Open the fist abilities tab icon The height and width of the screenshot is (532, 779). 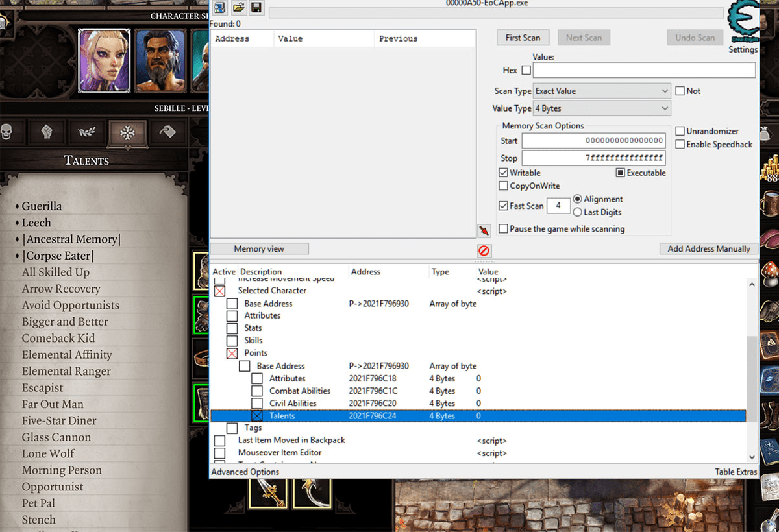pos(47,133)
